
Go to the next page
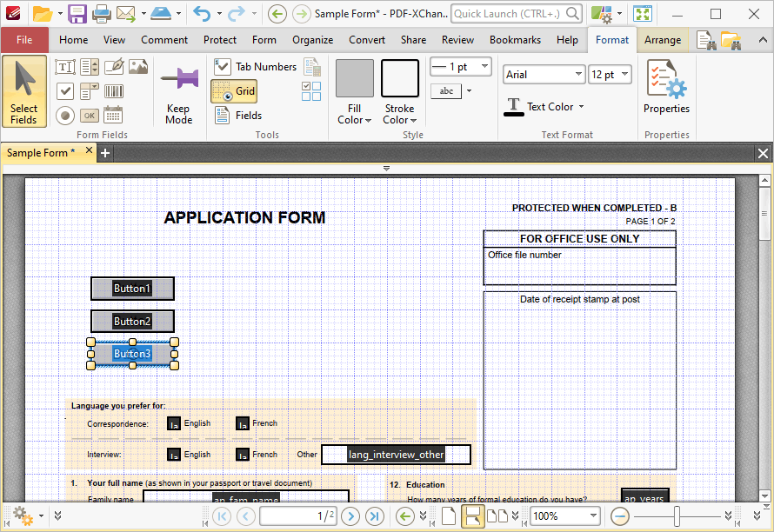pos(350,516)
